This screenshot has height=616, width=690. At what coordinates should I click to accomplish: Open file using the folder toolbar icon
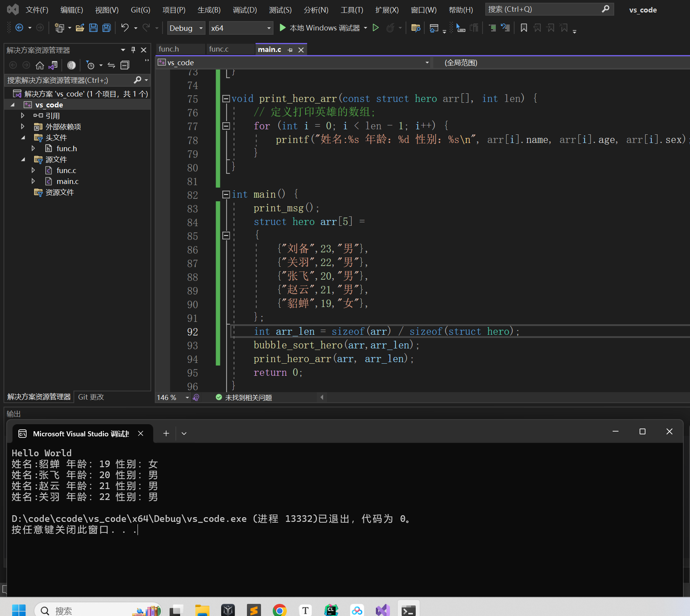pyautogui.click(x=80, y=28)
